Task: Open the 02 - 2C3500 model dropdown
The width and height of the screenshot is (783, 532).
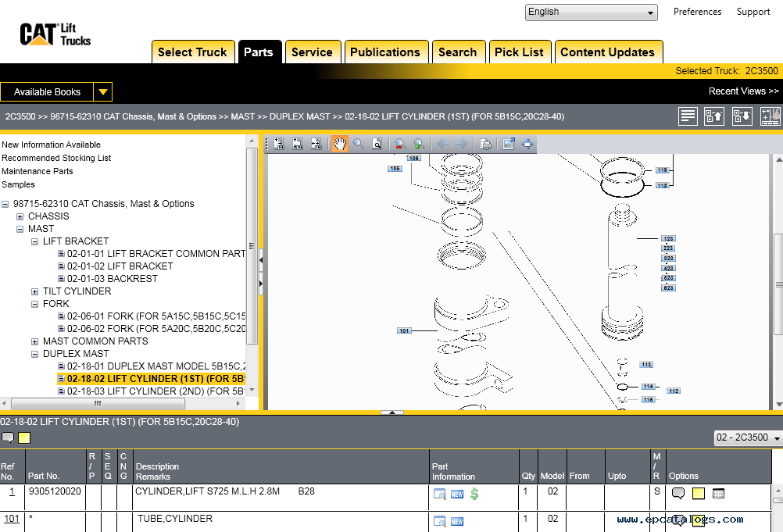Action: point(748,438)
